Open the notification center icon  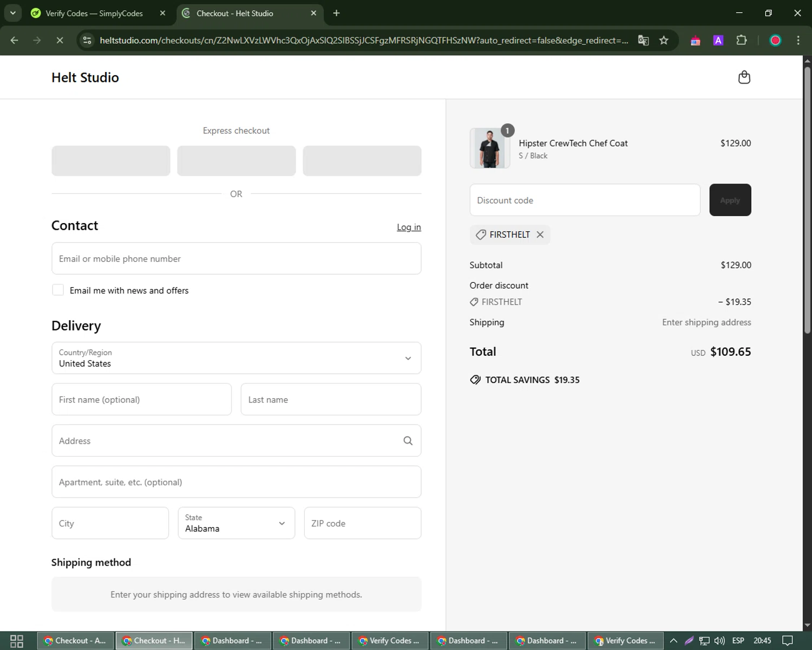click(x=788, y=641)
